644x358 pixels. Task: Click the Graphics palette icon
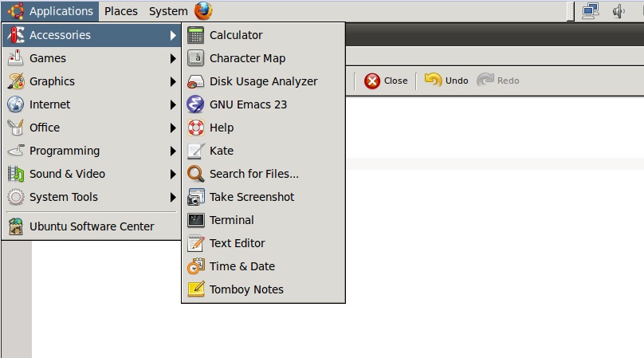click(16, 81)
